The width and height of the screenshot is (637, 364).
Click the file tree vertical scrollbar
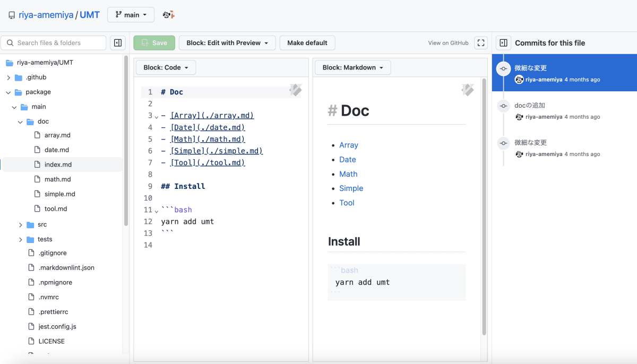(x=126, y=141)
